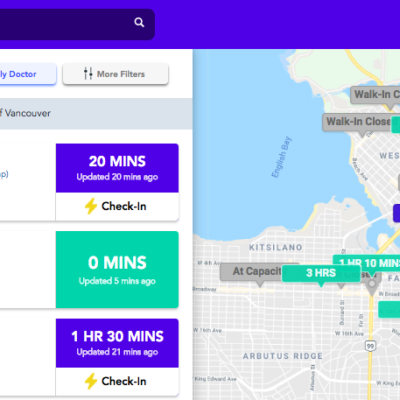Screen dimensions: 400x400
Task: Click the 0 MINS wait time card
Action: click(117, 270)
